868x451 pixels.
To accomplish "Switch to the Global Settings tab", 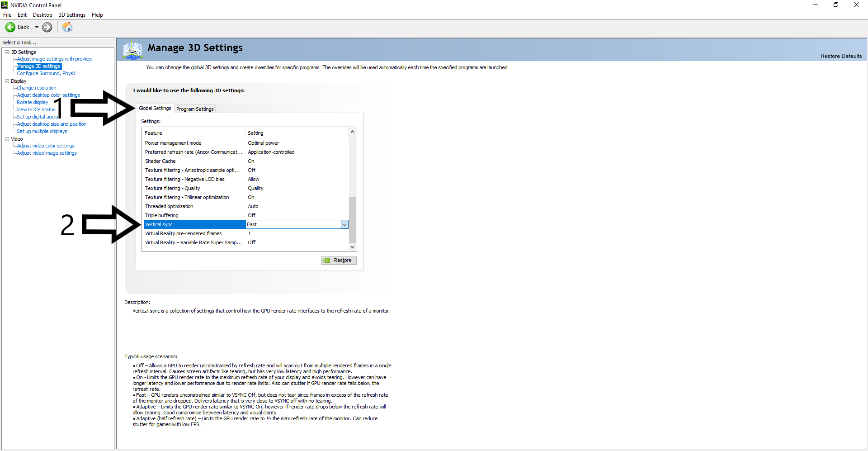I will point(155,108).
